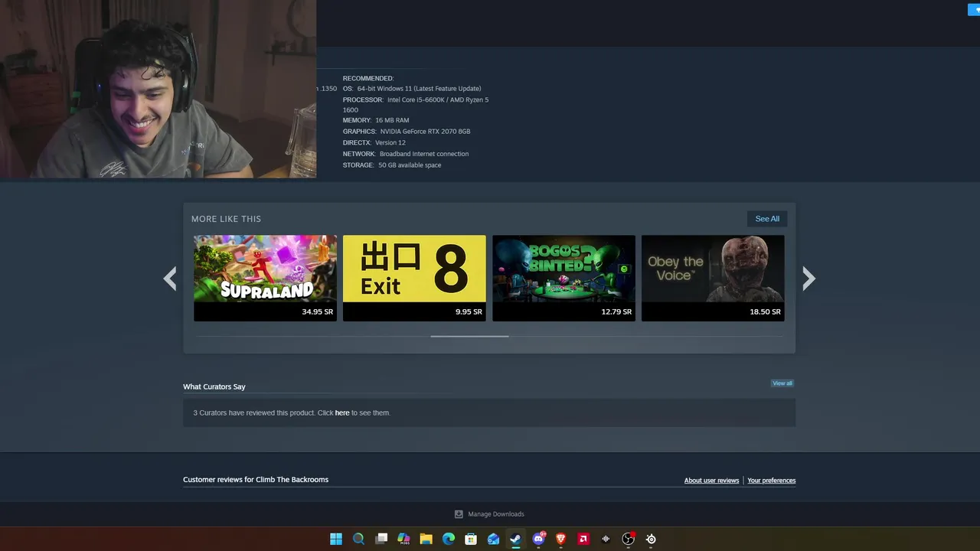Show previous games in More Like This
The height and width of the screenshot is (551, 980).
point(170,278)
